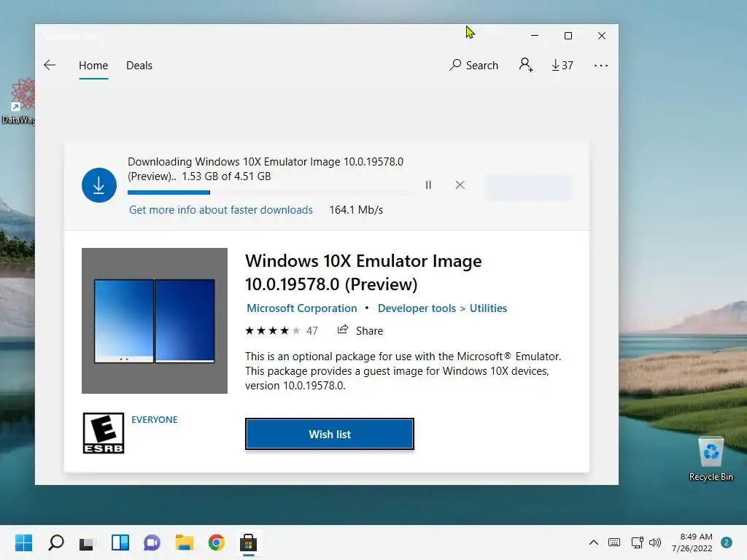Click the Windows 10X emulator app thumbnail

pos(155,321)
